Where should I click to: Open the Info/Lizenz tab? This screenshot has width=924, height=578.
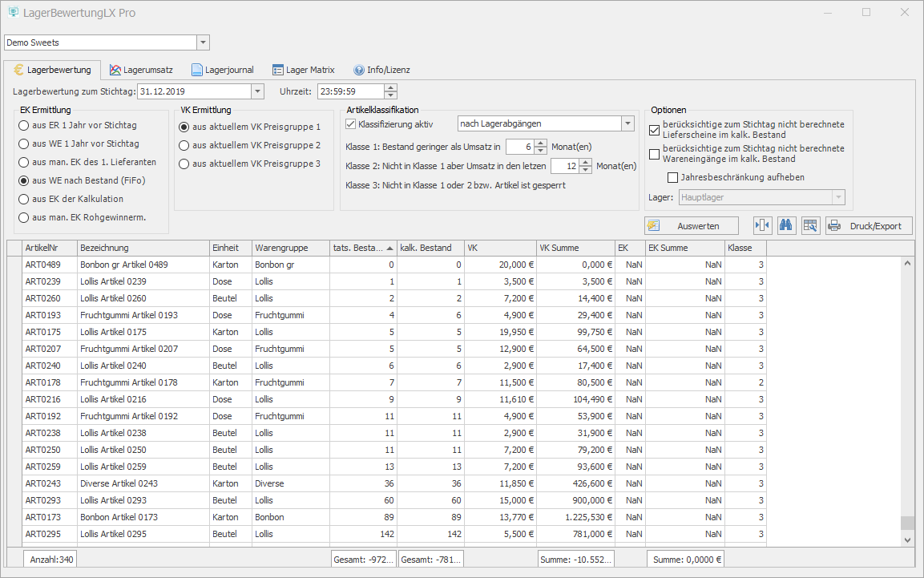click(x=381, y=70)
